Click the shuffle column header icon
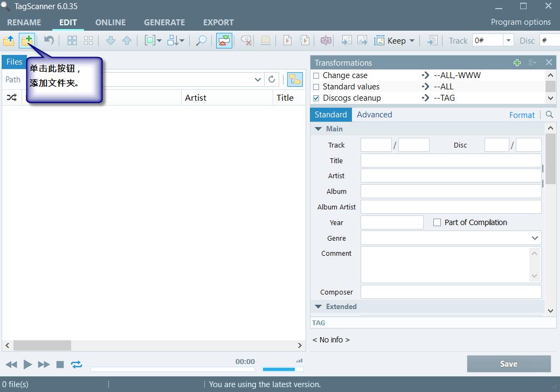The image size is (560, 392). pyautogui.click(x=11, y=97)
